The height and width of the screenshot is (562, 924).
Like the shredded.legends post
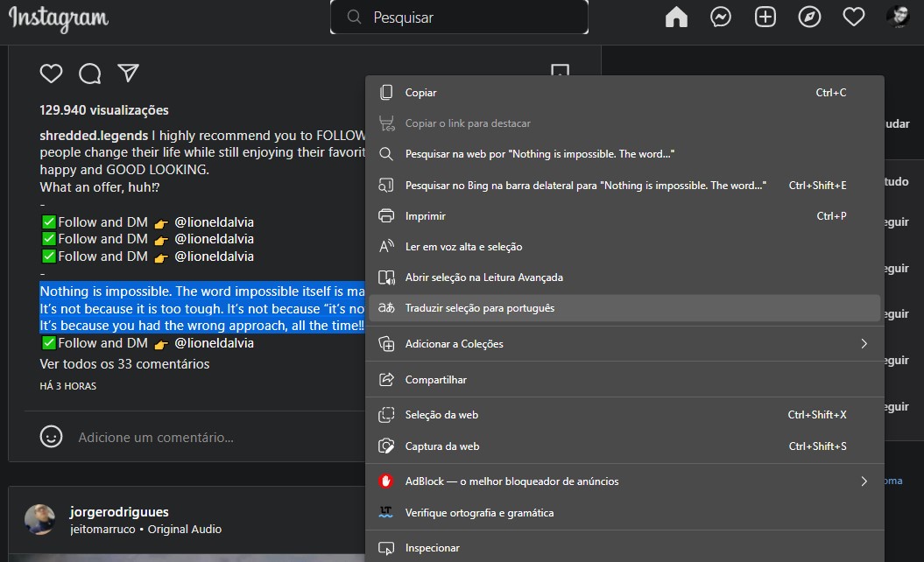tap(52, 74)
